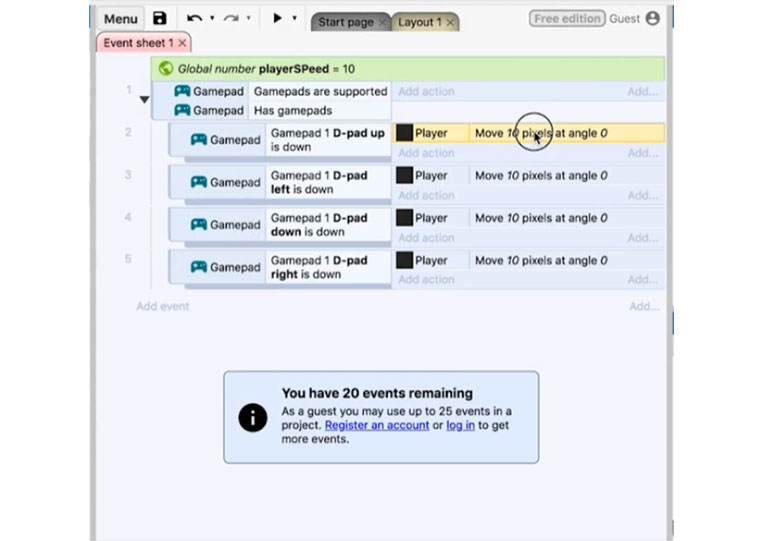Viewport: 763px width, 541px height.
Task: Click Add action in event 1
Action: (x=426, y=91)
